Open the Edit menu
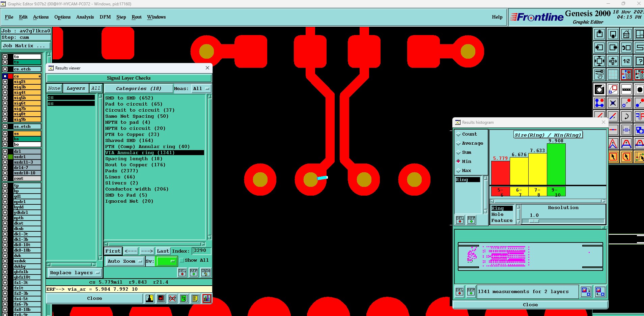 click(23, 17)
